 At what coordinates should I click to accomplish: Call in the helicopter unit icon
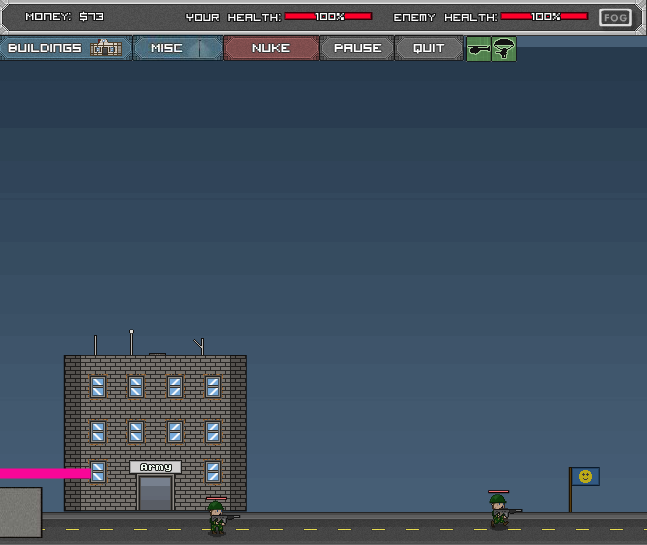click(479, 49)
